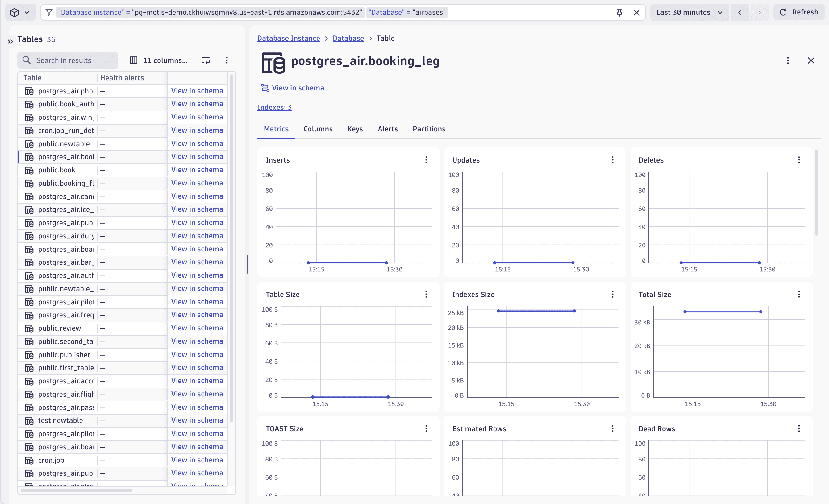Toggle line wrap icon in table toolbar
Screen dimensions: 829x504
(x=206, y=60)
